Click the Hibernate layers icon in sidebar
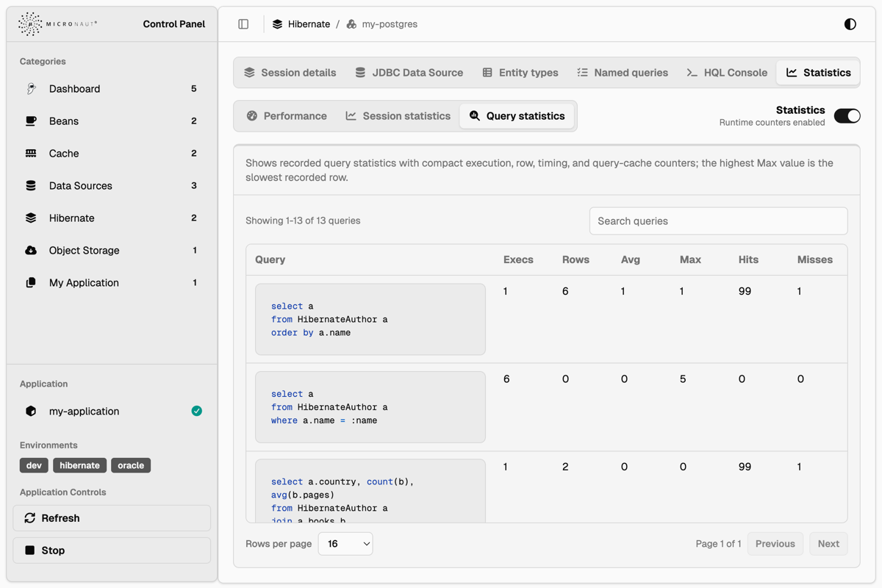The height and width of the screenshot is (588, 882). 31,218
